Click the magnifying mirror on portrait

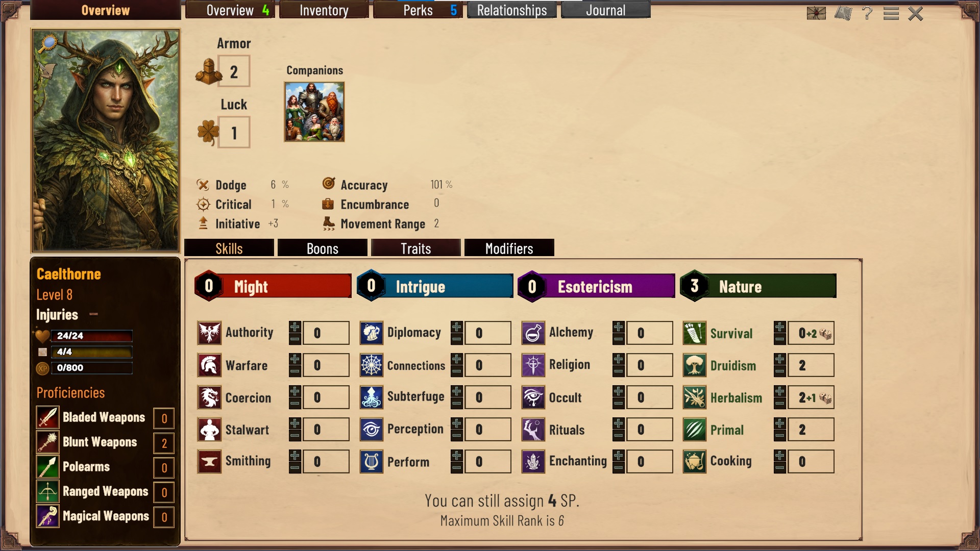(x=48, y=43)
